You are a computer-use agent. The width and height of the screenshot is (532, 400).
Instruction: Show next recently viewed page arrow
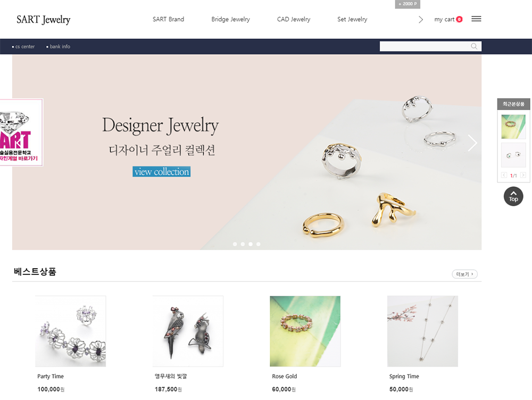[x=523, y=175]
